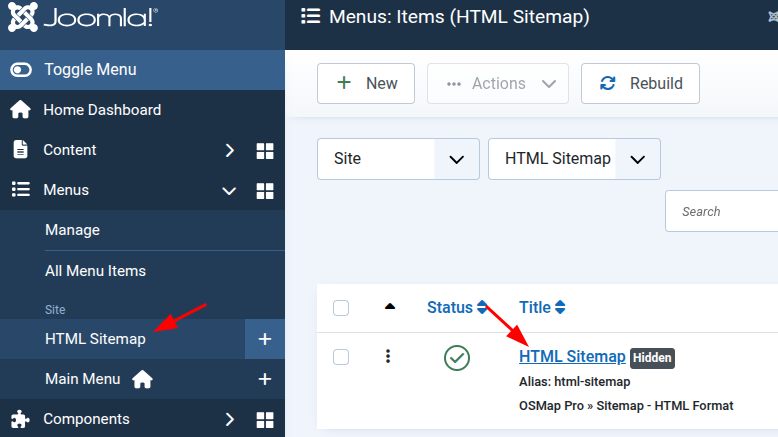Open the HTML Sitemap item link
Viewport: 778px width, 437px height.
pos(572,357)
